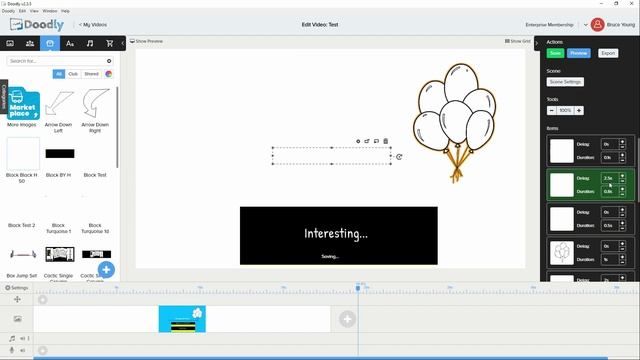Screen dimensions: 640x360
Task: Increase delay on first item
Action: [622, 142]
